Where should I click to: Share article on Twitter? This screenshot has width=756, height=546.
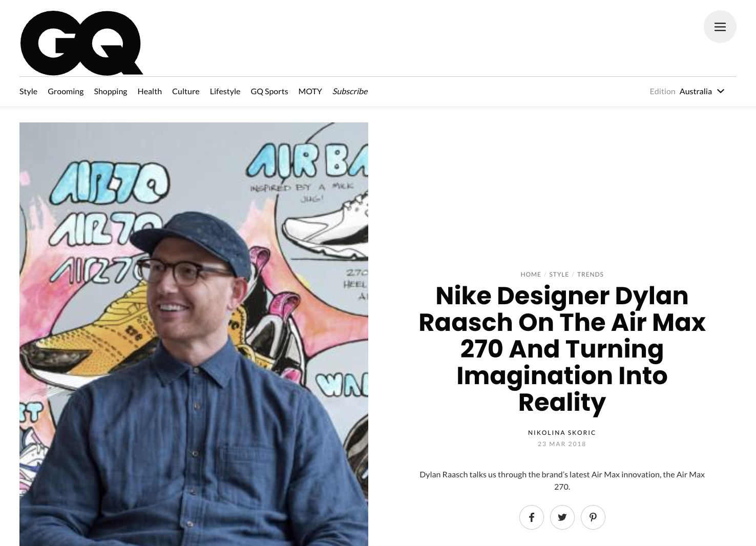click(x=562, y=517)
